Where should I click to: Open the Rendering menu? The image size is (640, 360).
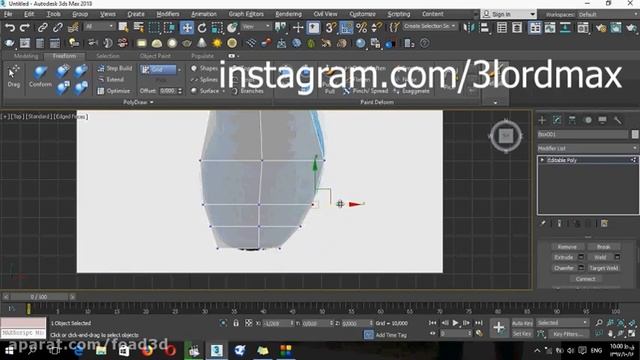[x=288, y=14]
